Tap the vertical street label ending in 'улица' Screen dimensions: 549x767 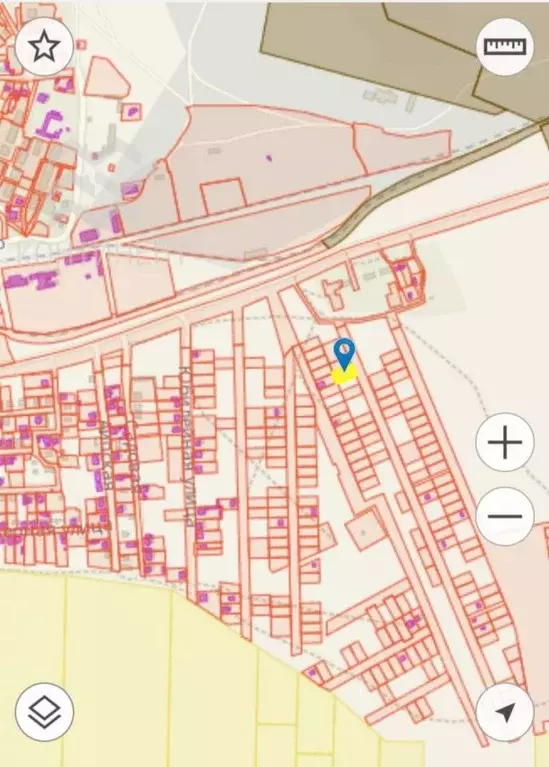coord(187,444)
